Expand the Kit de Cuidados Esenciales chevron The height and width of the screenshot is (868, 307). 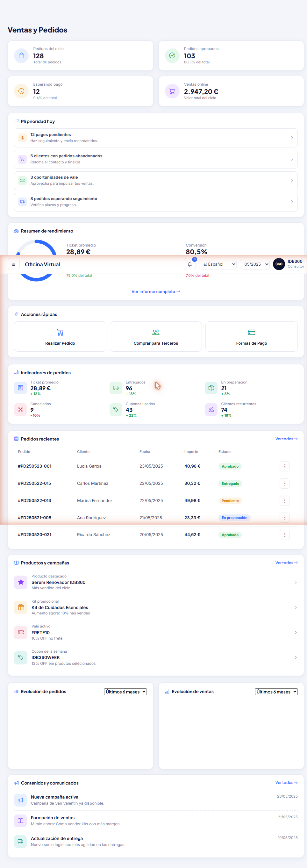(x=296, y=607)
